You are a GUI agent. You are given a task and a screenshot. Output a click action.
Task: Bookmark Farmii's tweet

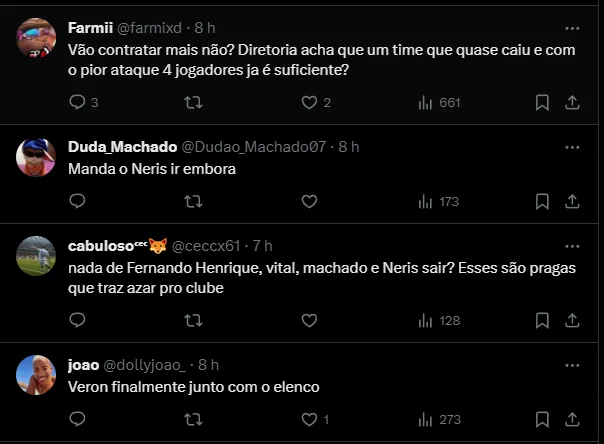pyautogui.click(x=541, y=102)
